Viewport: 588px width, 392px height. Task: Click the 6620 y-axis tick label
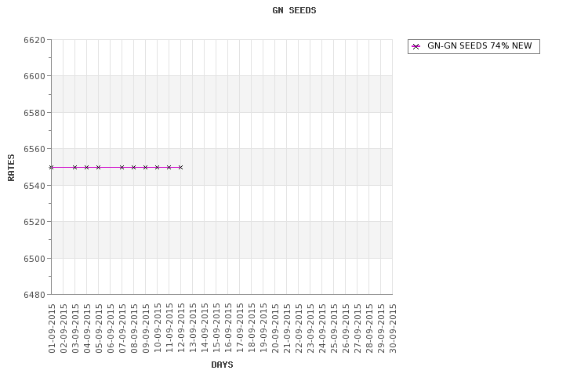tap(34, 40)
